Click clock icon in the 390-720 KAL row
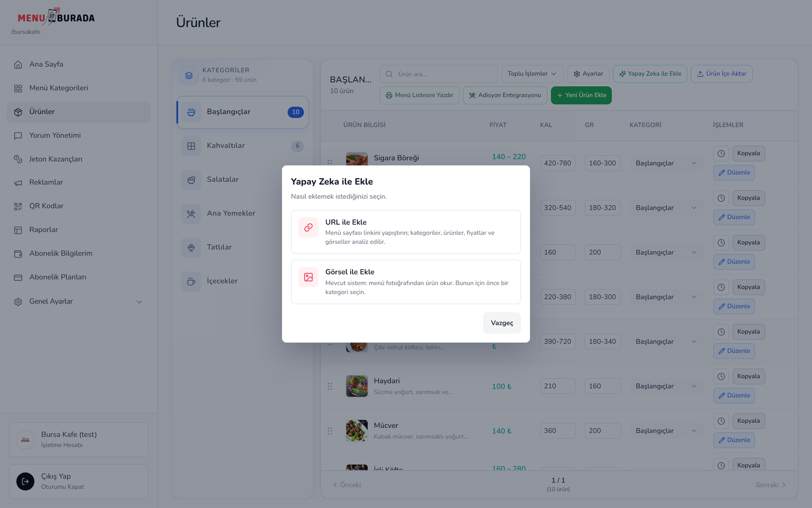Image resolution: width=812 pixels, height=508 pixels. [x=721, y=332]
